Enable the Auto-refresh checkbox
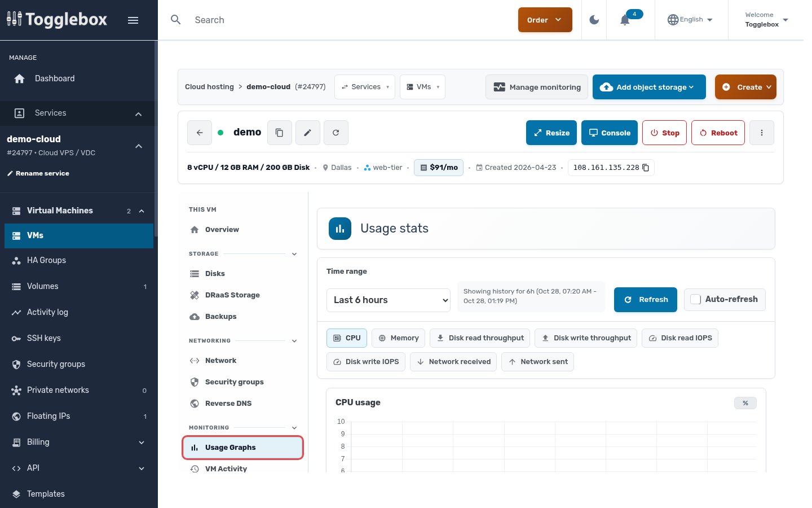 [696, 300]
